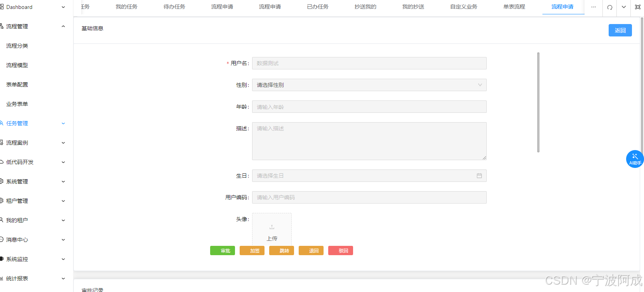
Task: Click the blue 返回 button
Action: tap(620, 30)
